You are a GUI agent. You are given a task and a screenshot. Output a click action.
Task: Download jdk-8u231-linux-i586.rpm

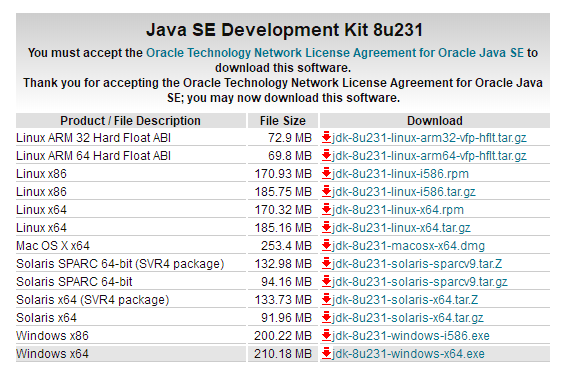pyautogui.click(x=400, y=174)
